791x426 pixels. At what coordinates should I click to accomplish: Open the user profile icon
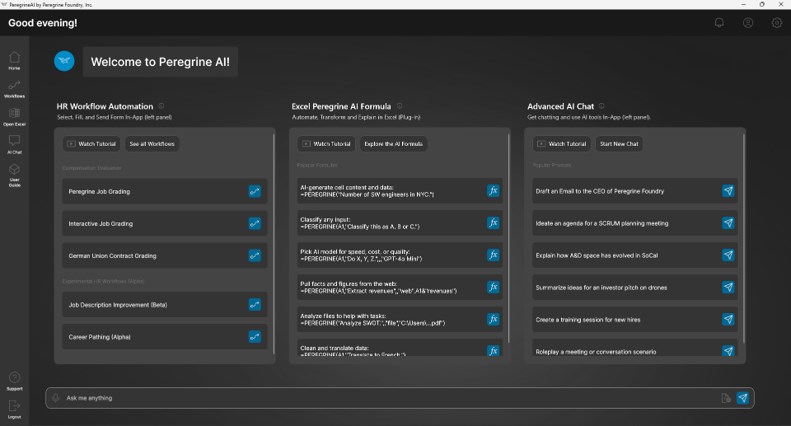point(748,23)
